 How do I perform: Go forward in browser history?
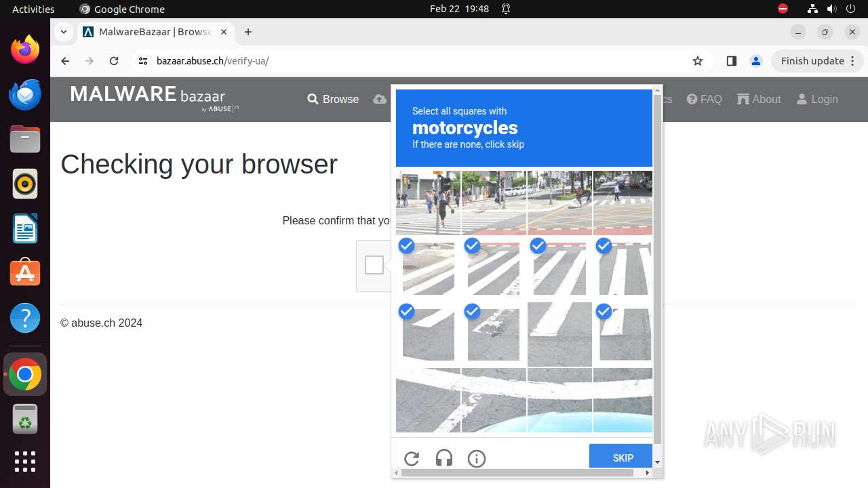(90, 61)
